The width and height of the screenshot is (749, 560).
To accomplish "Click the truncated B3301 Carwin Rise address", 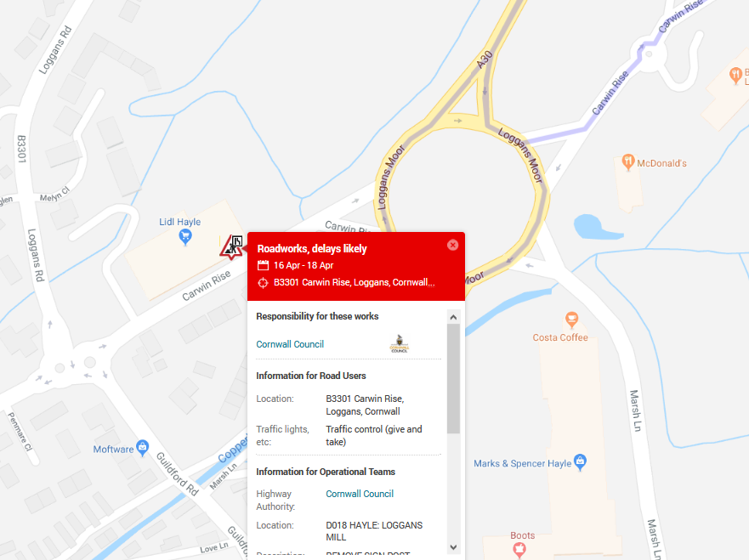I will click(354, 283).
